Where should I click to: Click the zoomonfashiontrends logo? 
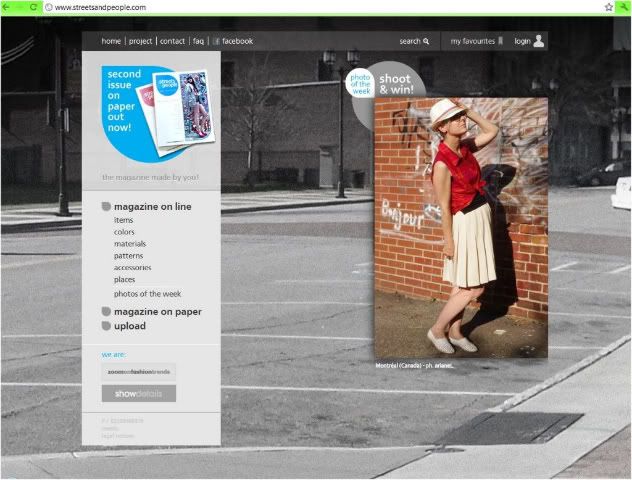pyautogui.click(x=139, y=372)
